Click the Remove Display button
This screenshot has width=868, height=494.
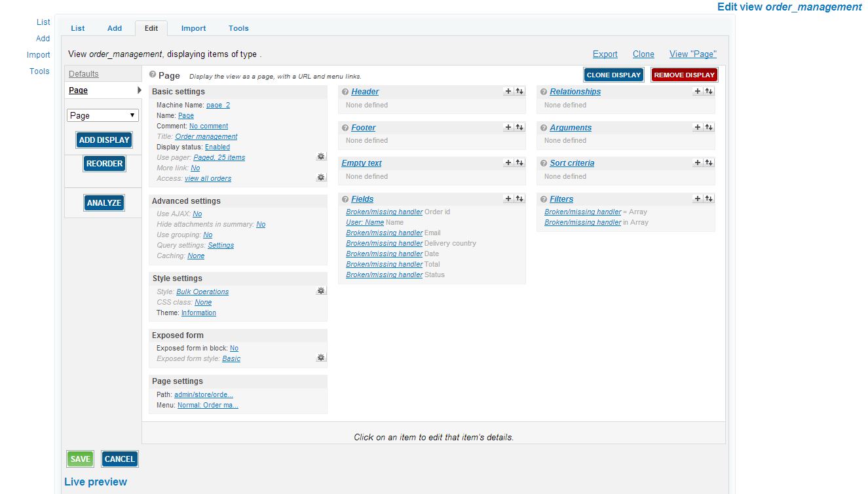pos(685,75)
